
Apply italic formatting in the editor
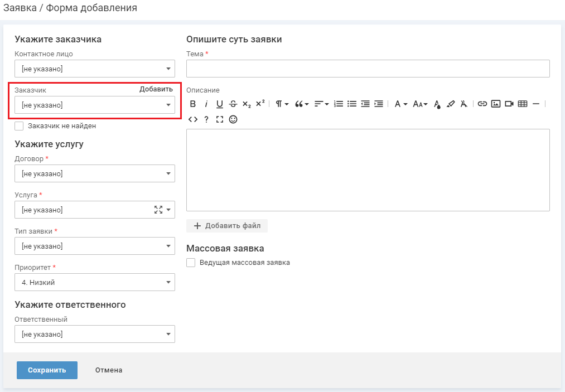206,104
